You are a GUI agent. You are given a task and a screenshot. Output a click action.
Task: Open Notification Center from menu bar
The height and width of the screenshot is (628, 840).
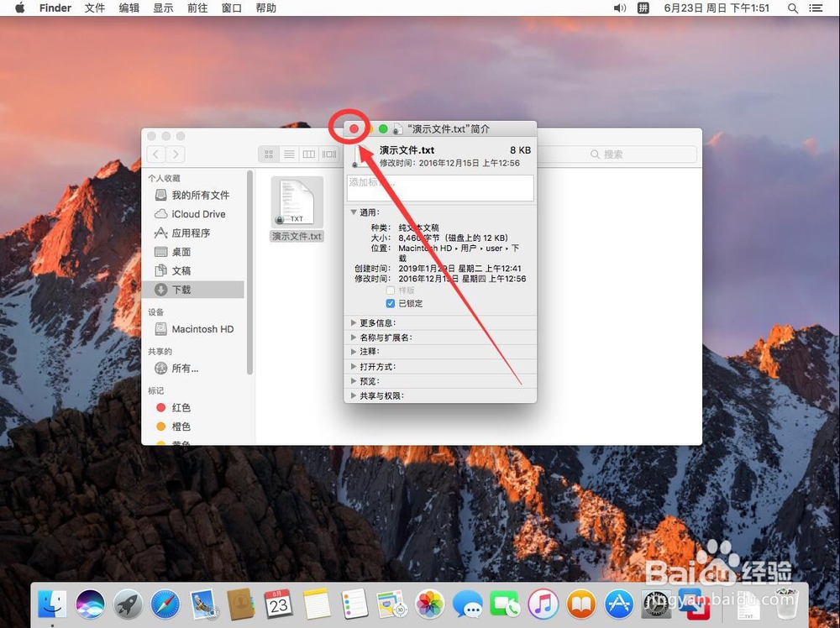[816, 8]
